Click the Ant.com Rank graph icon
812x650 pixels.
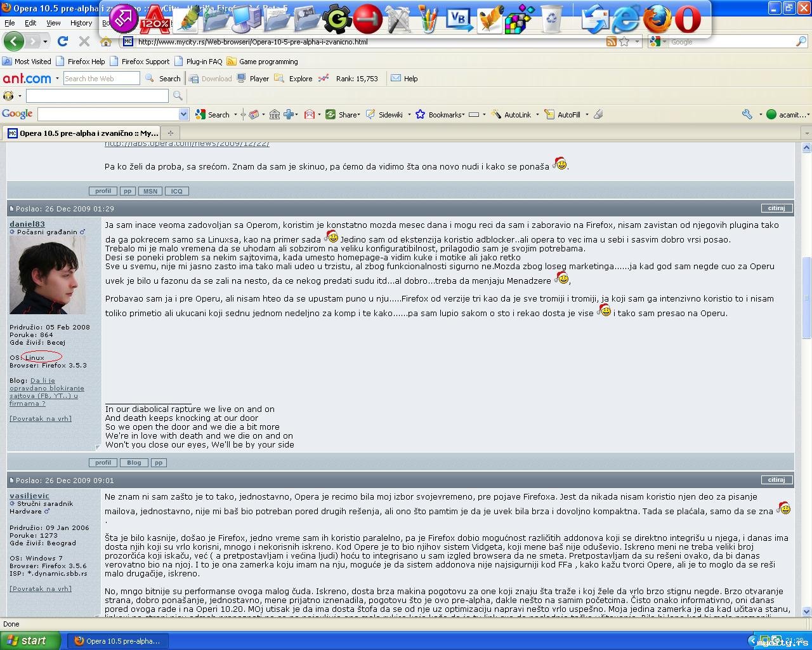tap(324, 78)
